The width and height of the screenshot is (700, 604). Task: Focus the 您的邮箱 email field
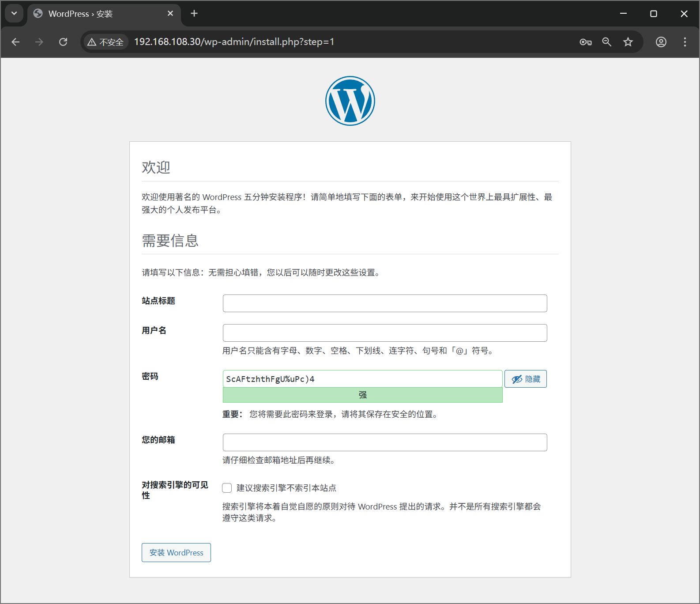tap(385, 442)
